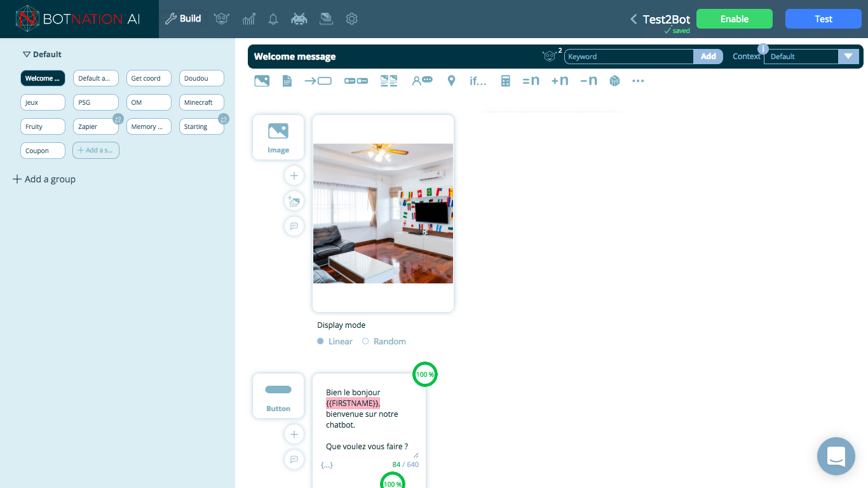Insert a location pin element from toolbar
Viewport: 868px width, 488px height.
(451, 81)
